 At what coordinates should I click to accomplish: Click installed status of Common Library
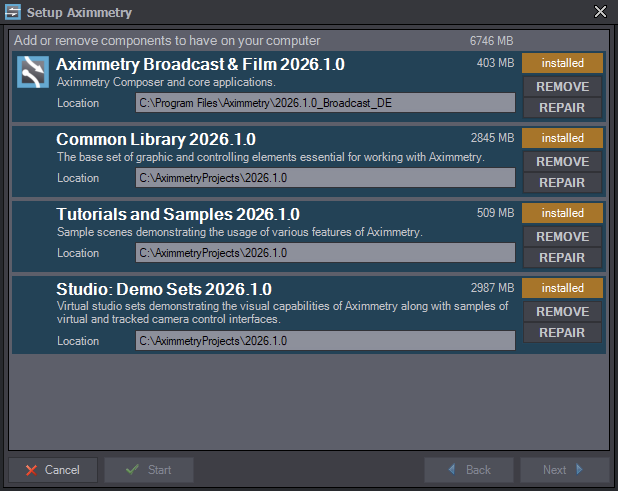pos(562,138)
